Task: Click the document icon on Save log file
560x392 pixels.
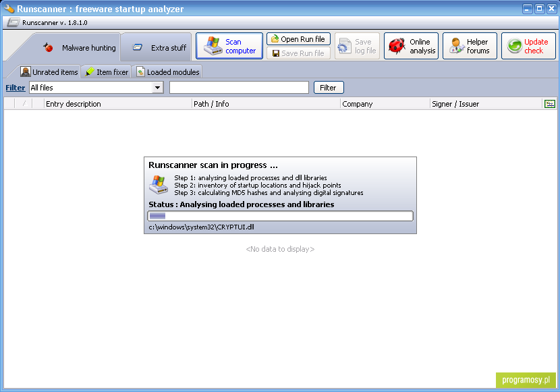Action: coord(345,46)
